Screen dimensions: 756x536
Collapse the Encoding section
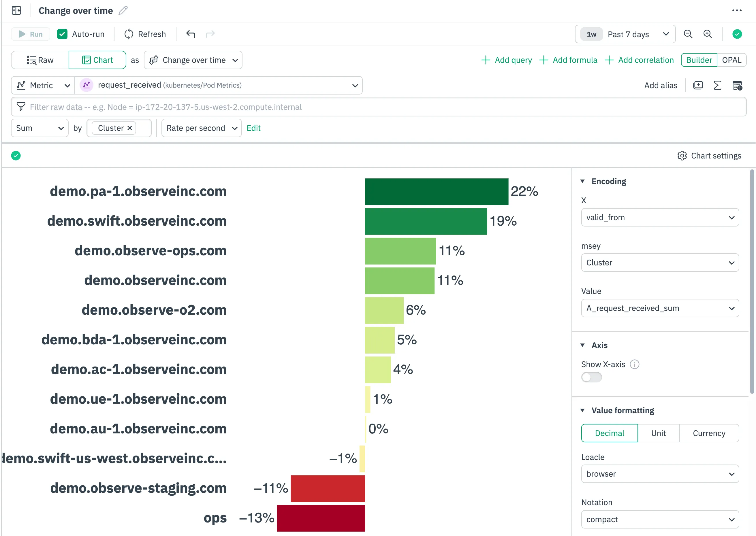(x=583, y=181)
